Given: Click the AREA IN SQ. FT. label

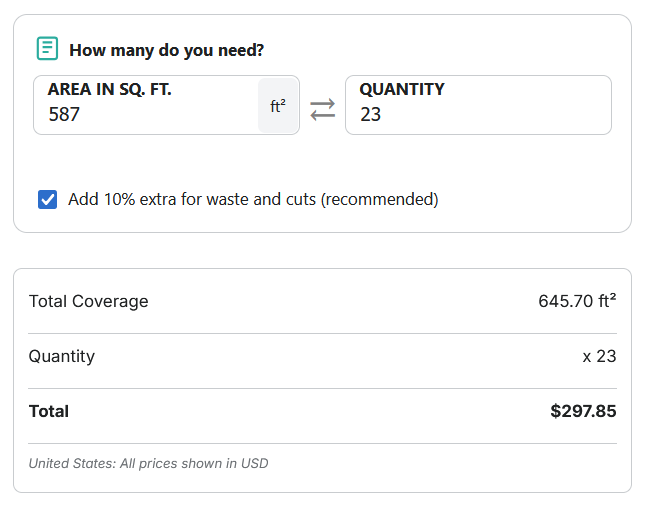Looking at the screenshot, I should 110,89.
